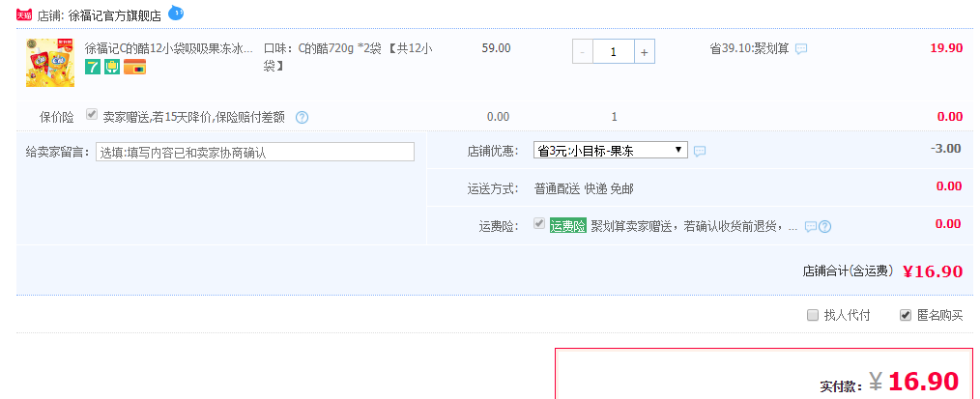Click the comment icon in the 运费险 row
The width and height of the screenshot is (980, 399).
(x=811, y=227)
